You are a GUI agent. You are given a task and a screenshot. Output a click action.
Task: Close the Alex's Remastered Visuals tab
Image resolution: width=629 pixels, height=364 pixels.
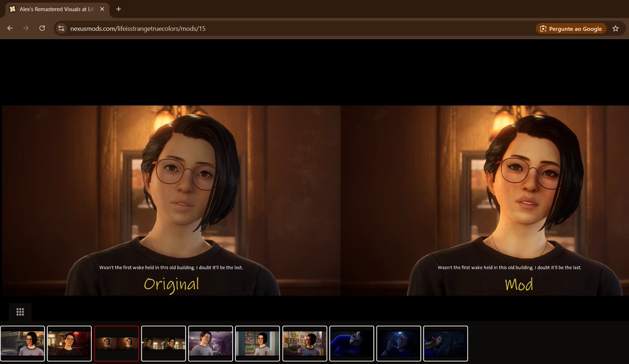(102, 9)
